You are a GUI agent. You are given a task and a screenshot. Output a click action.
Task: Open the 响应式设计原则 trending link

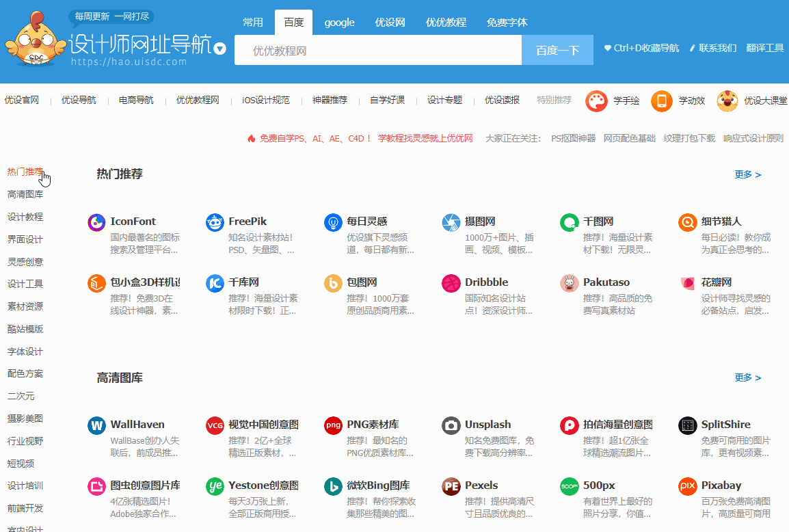pos(753,138)
